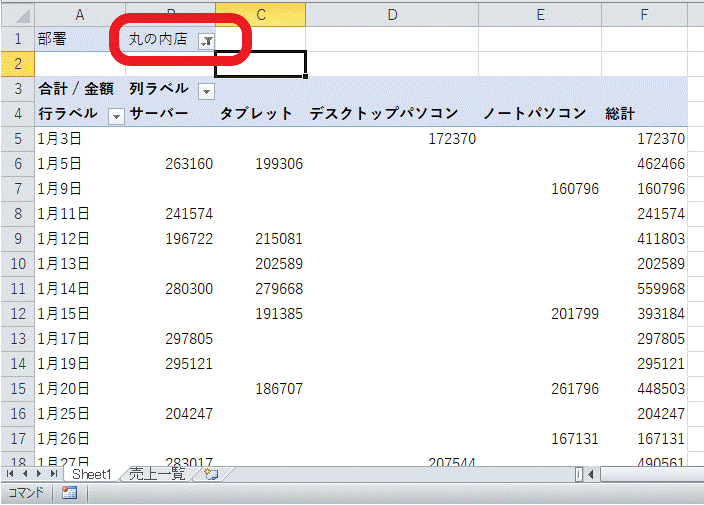Select the ノートパソコン column label cell
This screenshot has width=704, height=505.
pos(534,114)
